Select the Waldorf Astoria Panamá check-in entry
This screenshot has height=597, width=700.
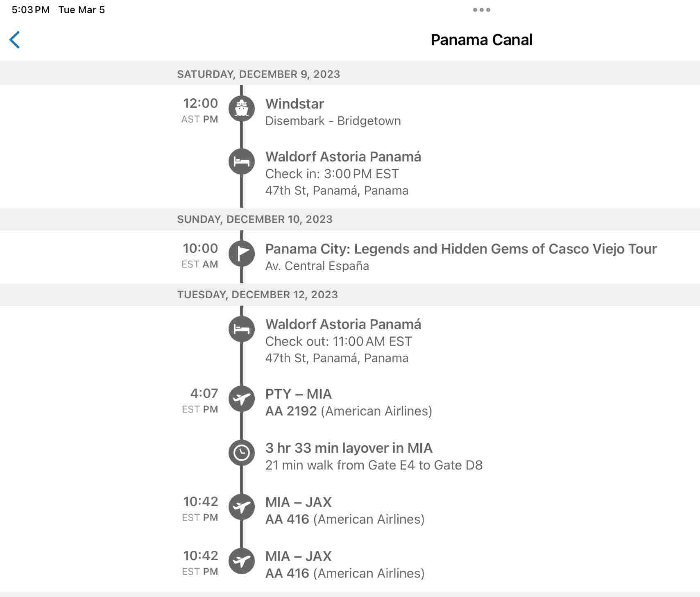[343, 173]
